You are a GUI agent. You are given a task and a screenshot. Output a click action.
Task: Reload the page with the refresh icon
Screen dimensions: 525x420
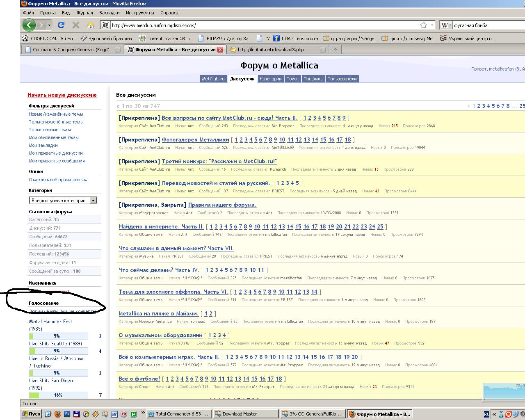click(x=61, y=25)
